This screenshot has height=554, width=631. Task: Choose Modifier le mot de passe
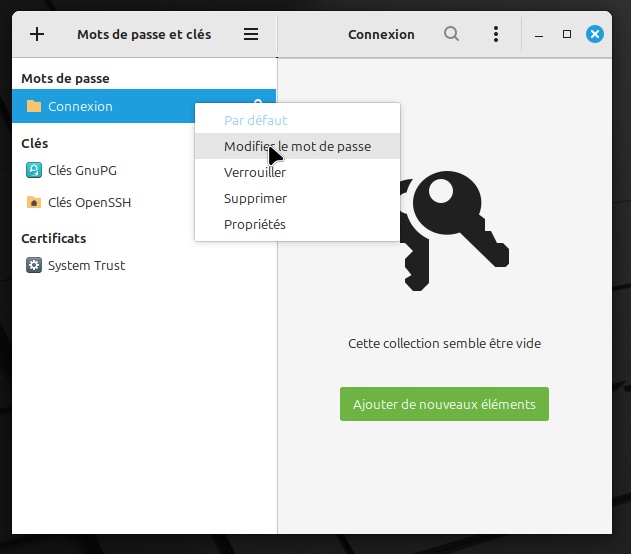pyautogui.click(x=297, y=146)
